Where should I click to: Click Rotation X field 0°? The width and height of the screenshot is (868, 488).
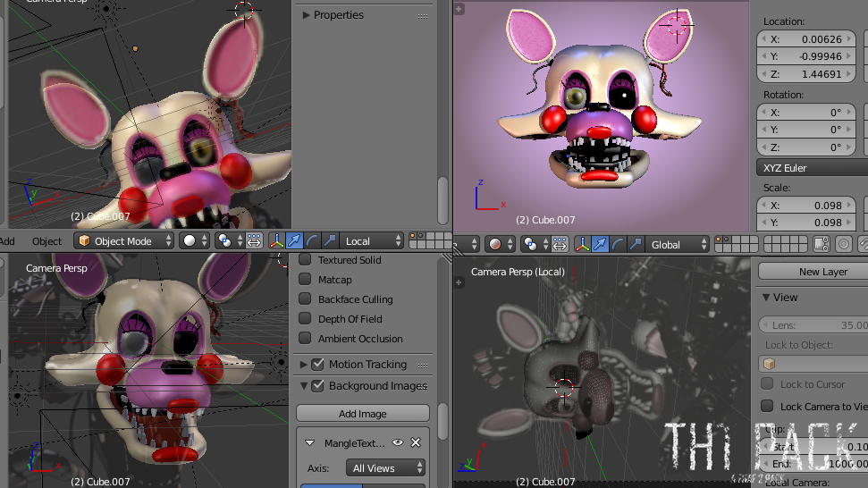coord(806,113)
